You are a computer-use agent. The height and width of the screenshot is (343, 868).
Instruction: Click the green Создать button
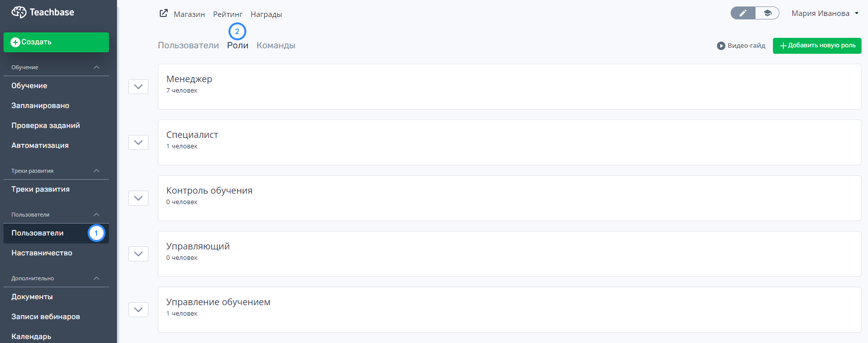tap(56, 42)
